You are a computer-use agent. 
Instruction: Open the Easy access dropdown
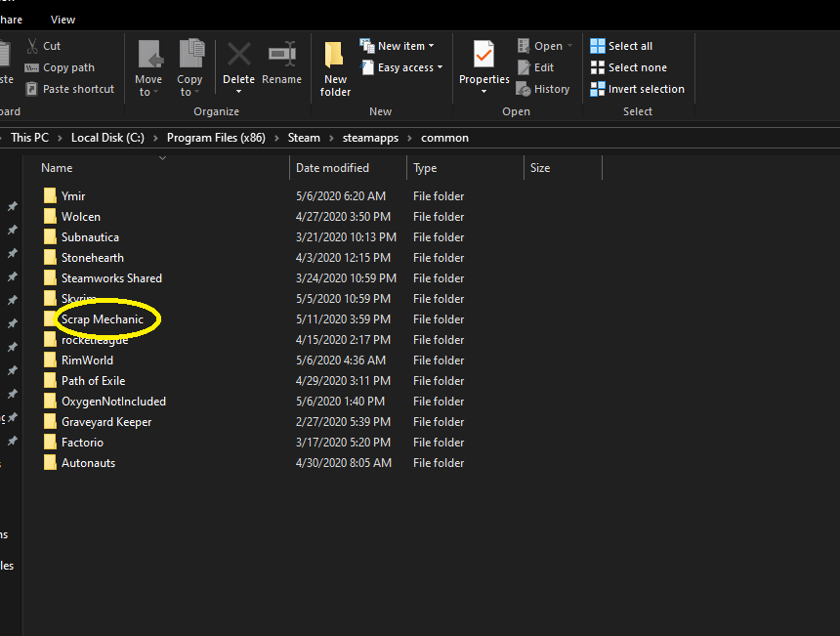[401, 67]
